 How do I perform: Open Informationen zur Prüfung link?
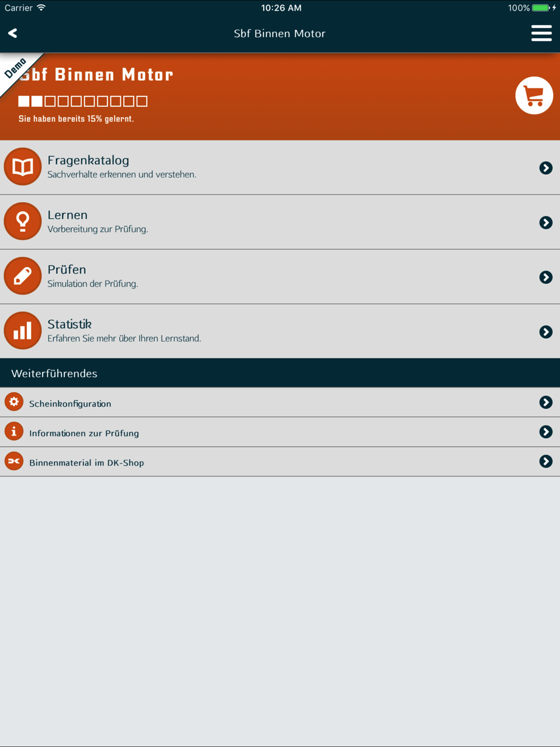pyautogui.click(x=280, y=432)
